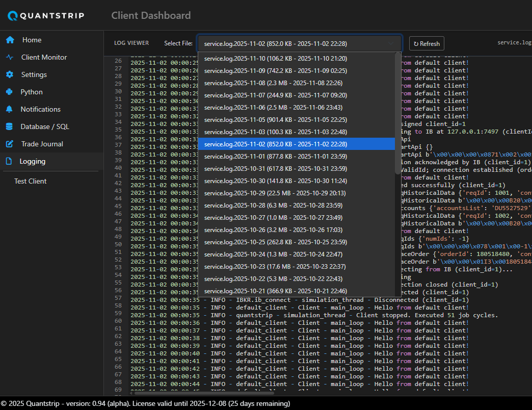Pick service.log.2025-10-22 (5.3 MB) option

point(297,278)
